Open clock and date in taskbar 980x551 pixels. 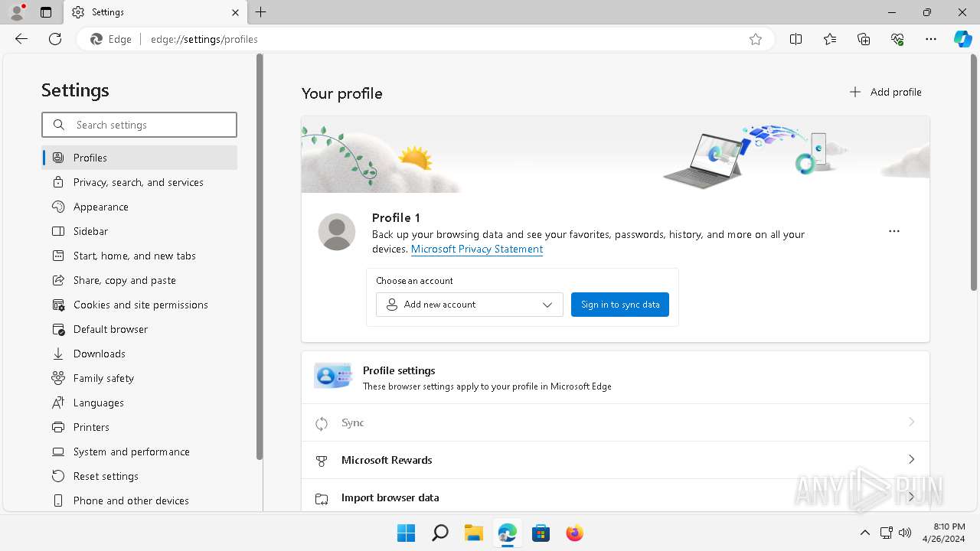[943, 533]
